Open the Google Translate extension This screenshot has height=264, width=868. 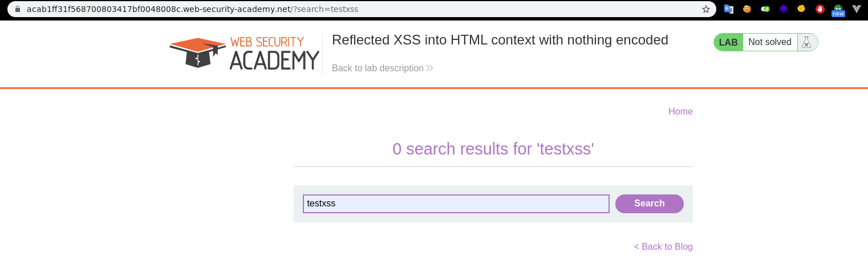728,9
